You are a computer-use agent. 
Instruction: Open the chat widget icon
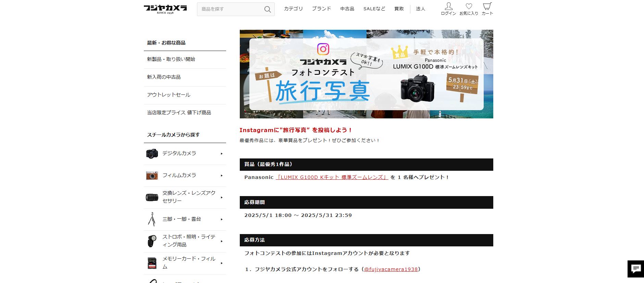(636, 269)
